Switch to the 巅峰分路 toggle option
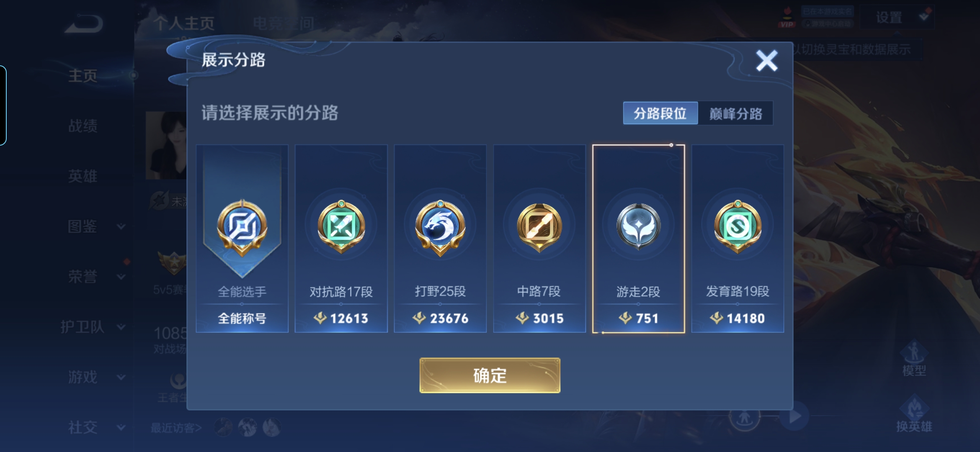 point(736,113)
